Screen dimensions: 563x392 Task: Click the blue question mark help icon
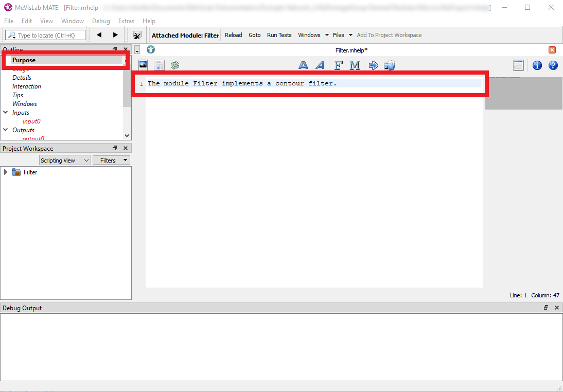click(x=553, y=65)
